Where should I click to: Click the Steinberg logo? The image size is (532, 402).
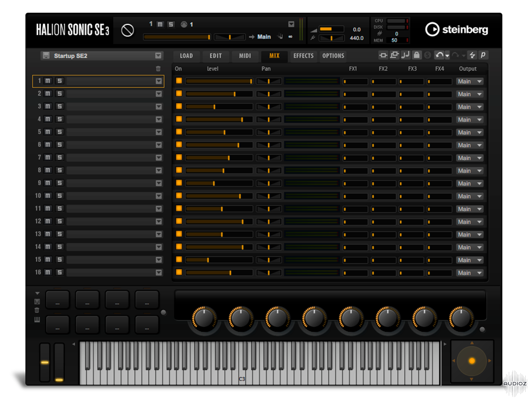457,30
